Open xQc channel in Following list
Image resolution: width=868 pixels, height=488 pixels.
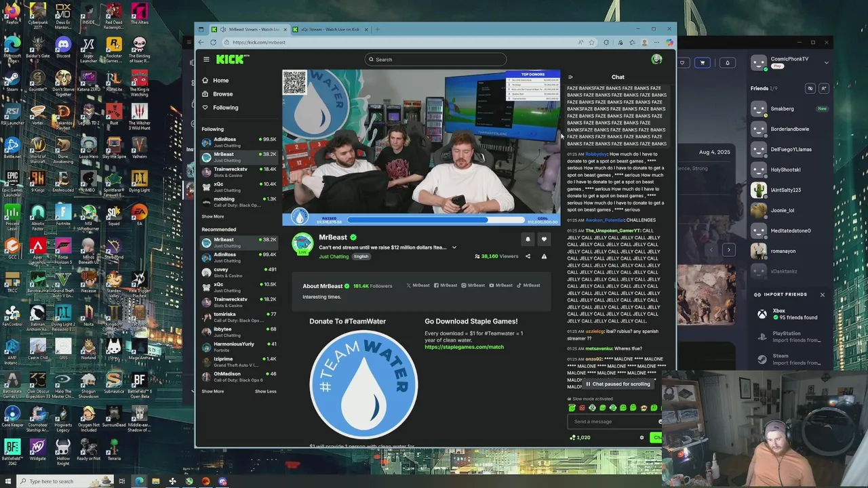pyautogui.click(x=238, y=186)
